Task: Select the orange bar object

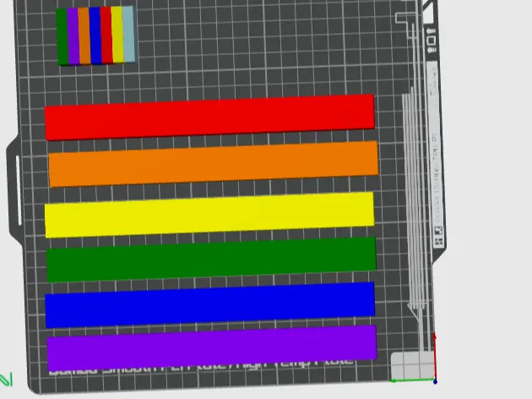Action: tap(214, 164)
